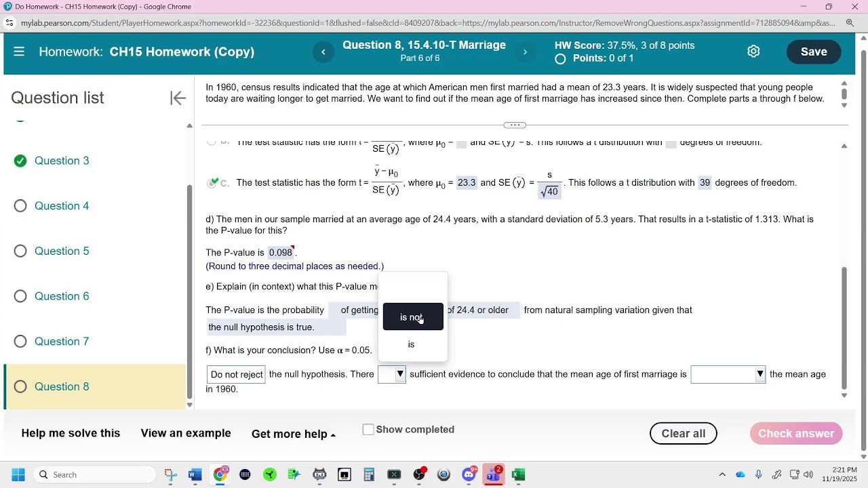868x488 pixels.
Task: Select Question 4 in the list
Action: pos(62,206)
